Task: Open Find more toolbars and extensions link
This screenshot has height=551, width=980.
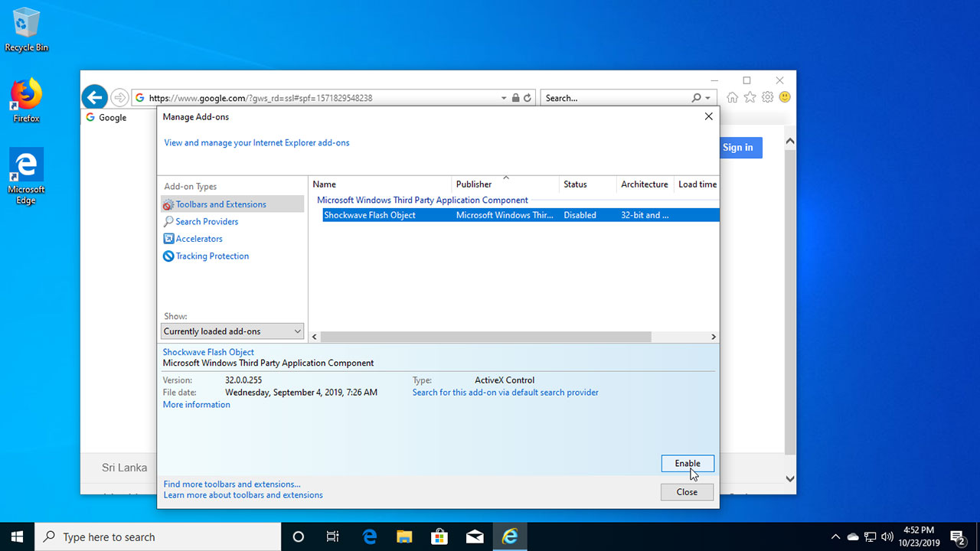Action: point(232,484)
